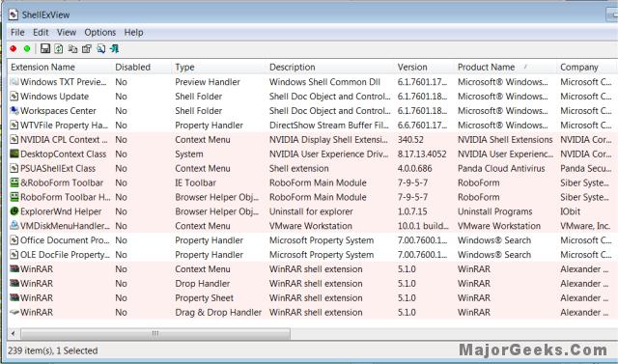The width and height of the screenshot is (618, 364).
Task: Open the Properties toolbar icon
Action: [87, 48]
